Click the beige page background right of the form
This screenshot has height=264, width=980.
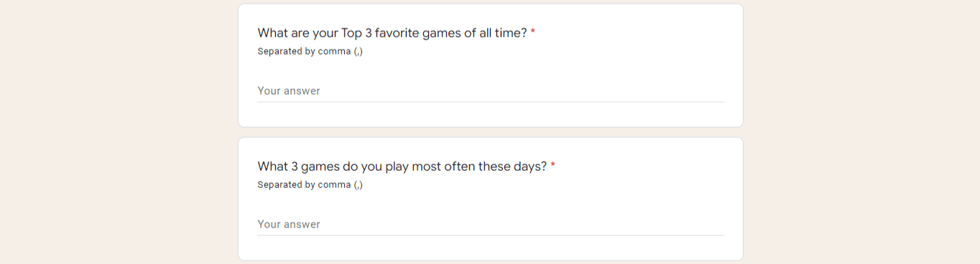tap(861, 132)
